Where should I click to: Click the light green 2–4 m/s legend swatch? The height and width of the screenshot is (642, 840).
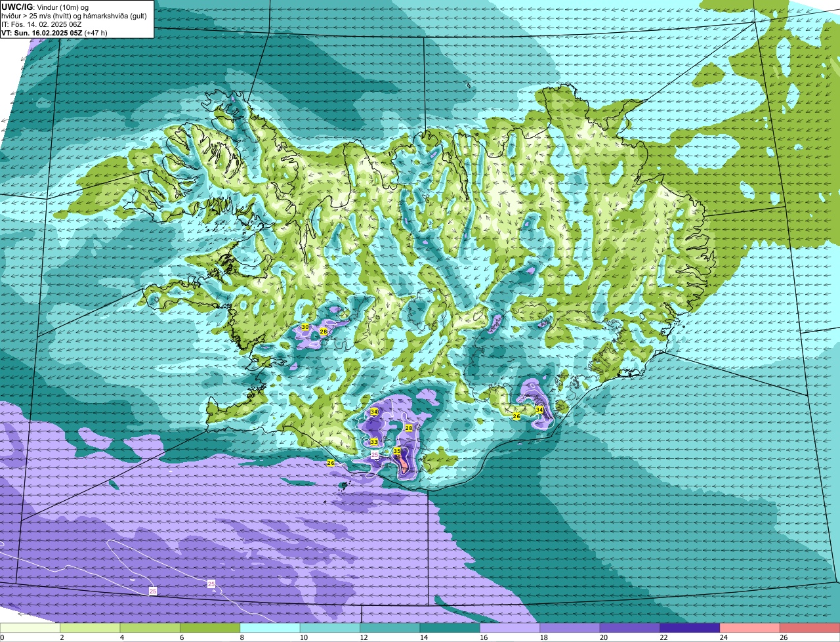pos(90,628)
